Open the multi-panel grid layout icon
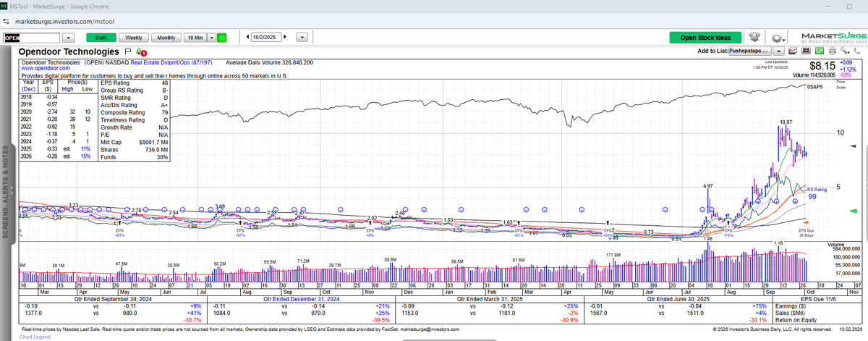Screen dimensions: 868x341 (x=806, y=51)
